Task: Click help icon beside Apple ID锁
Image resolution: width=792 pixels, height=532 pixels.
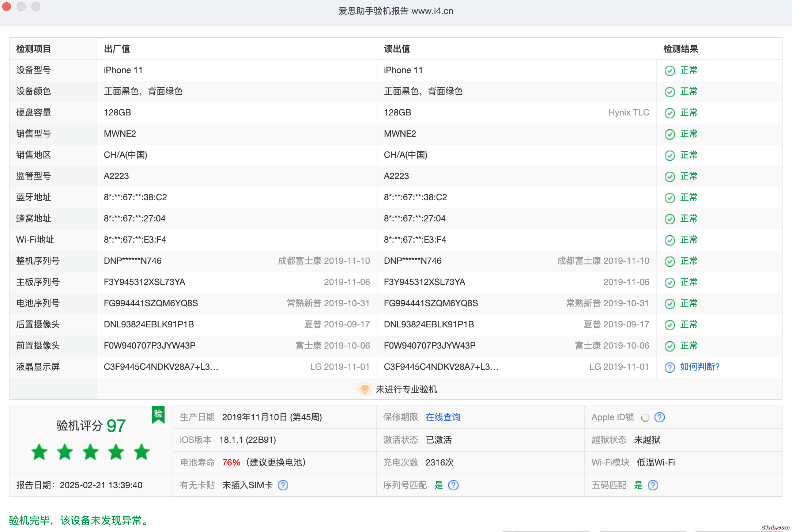Action: [659, 417]
